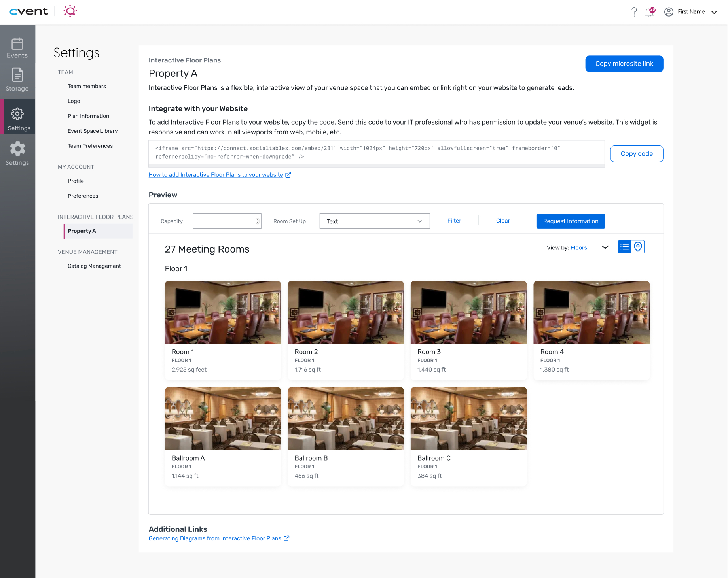Open the Ballroom A thumbnail

point(223,418)
